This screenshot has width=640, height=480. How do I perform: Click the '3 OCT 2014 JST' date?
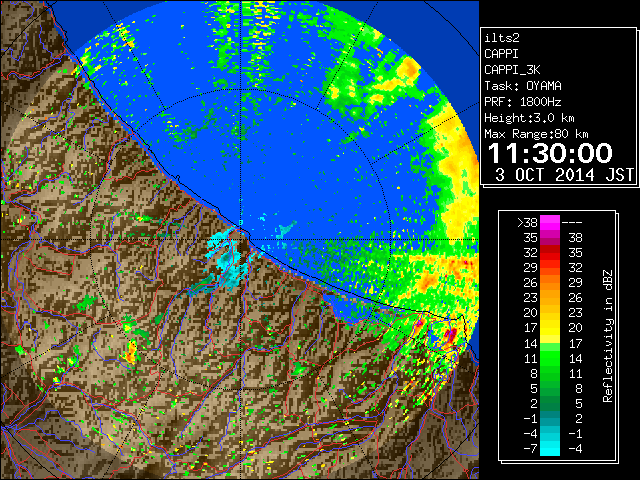564,175
